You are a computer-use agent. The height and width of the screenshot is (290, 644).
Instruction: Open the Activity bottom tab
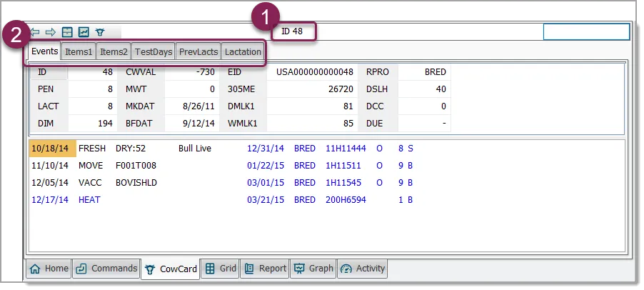362,269
